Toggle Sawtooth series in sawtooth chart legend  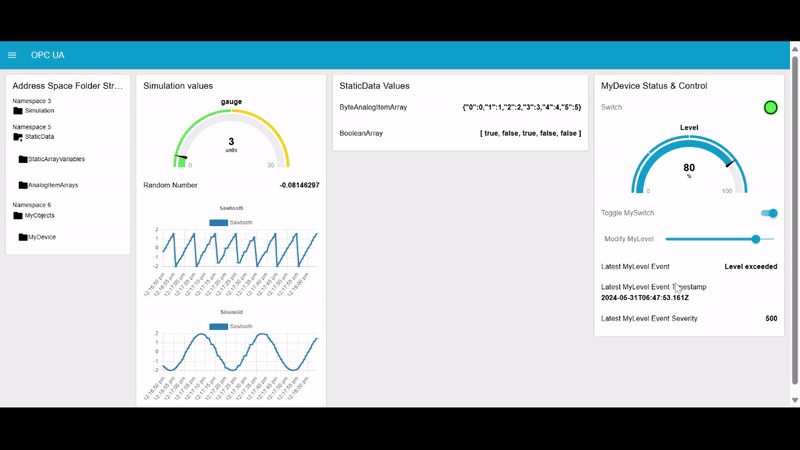[218, 222]
